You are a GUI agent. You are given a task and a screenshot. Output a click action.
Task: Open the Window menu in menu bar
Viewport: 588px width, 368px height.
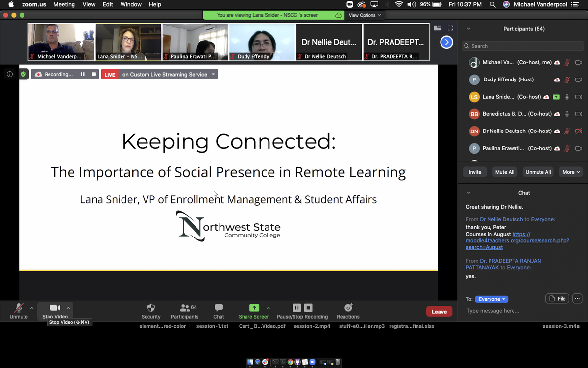click(x=131, y=4)
